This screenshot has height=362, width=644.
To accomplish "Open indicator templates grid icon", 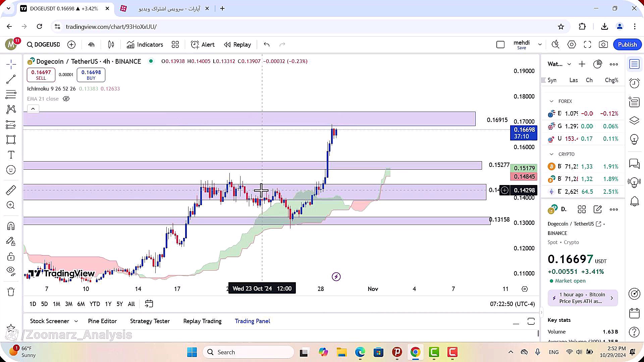I will [x=175, y=45].
